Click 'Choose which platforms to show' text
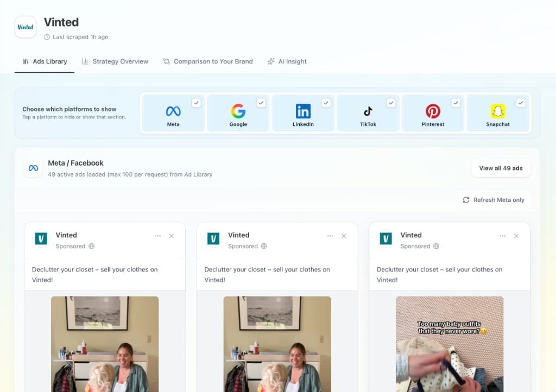Screen dimensions: 556x392 (69, 109)
